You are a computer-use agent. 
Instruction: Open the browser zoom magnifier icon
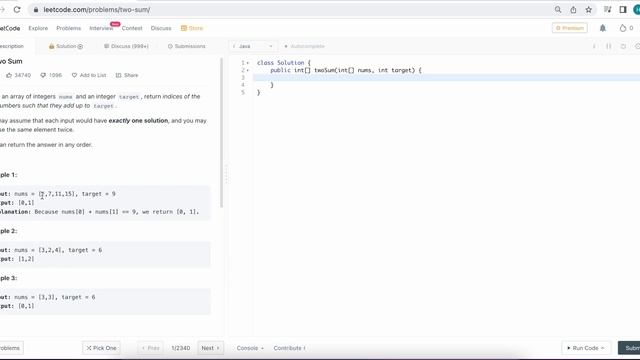[558, 9]
